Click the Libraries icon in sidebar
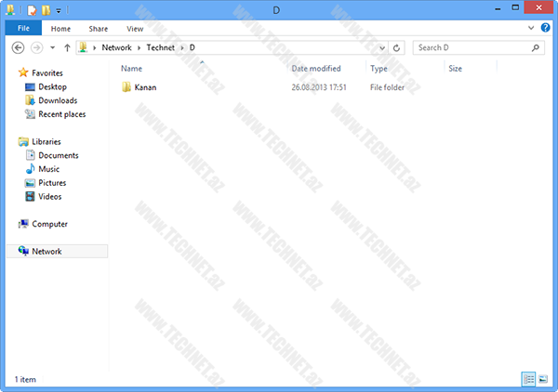Viewport: 558px width, 392px height. (x=23, y=141)
